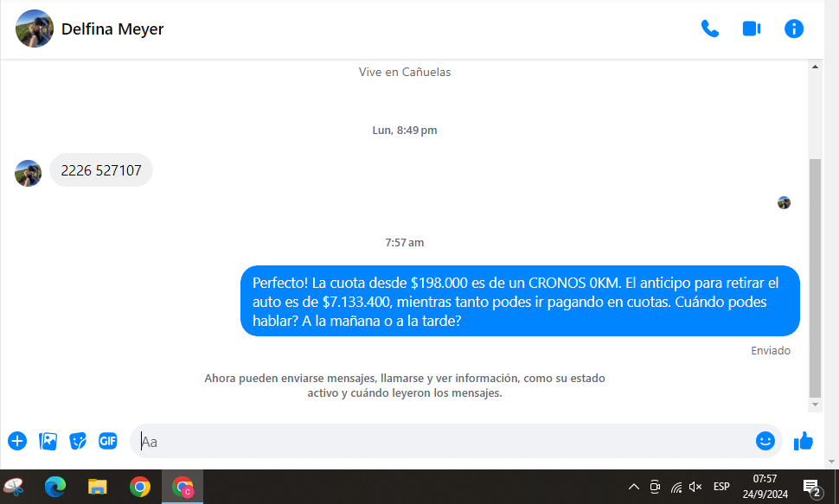Change the ESP input language
The height and width of the screenshot is (504, 839).
tap(721, 487)
